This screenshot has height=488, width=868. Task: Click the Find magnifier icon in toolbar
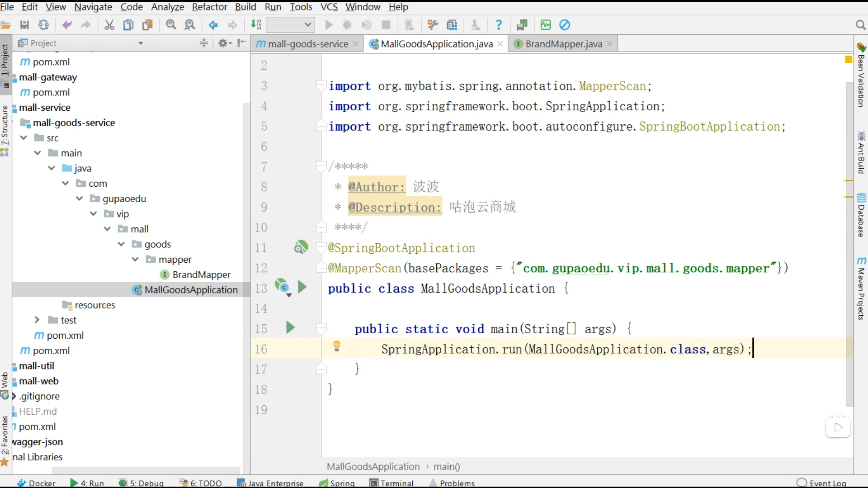pos(171,25)
